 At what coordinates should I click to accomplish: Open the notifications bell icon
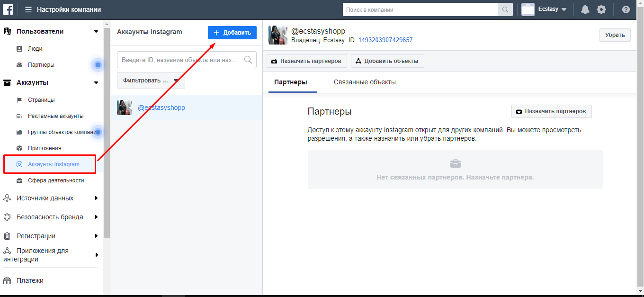585,9
